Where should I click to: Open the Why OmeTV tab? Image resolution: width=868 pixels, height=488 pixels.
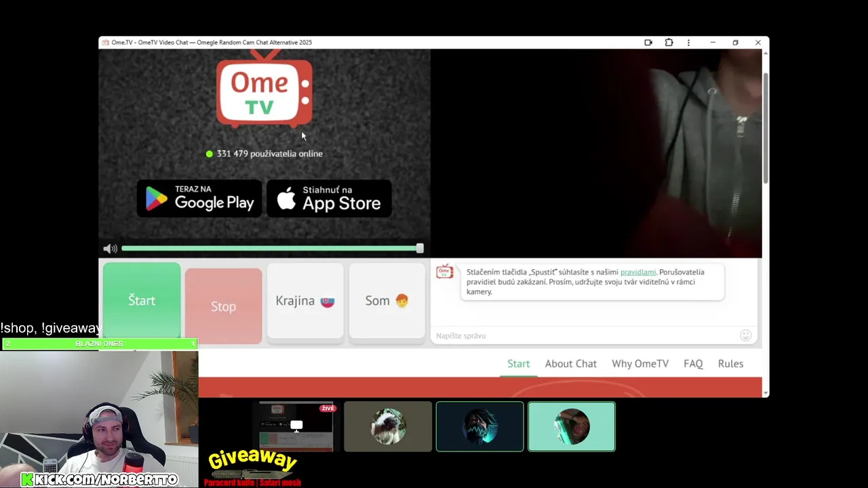point(640,364)
